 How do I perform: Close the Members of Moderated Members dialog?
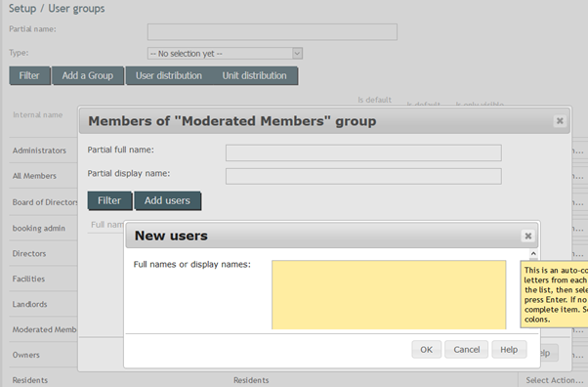pyautogui.click(x=560, y=121)
